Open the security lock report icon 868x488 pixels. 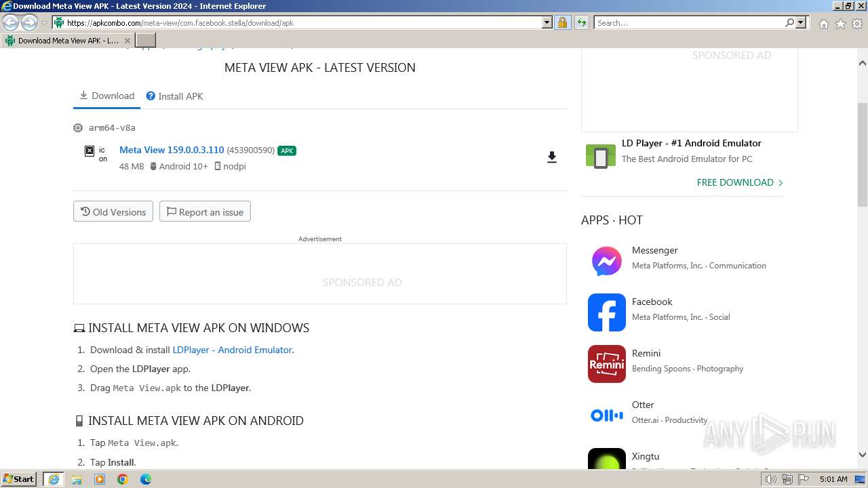click(562, 22)
